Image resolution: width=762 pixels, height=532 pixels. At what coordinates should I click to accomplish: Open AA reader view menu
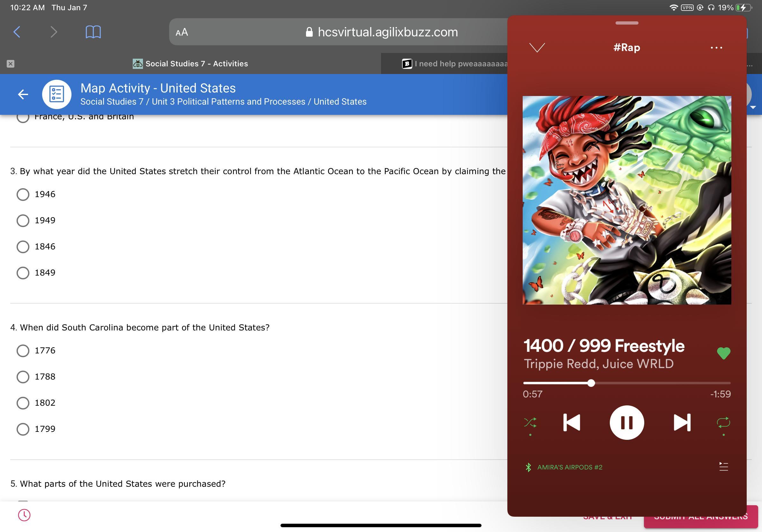tap(182, 32)
